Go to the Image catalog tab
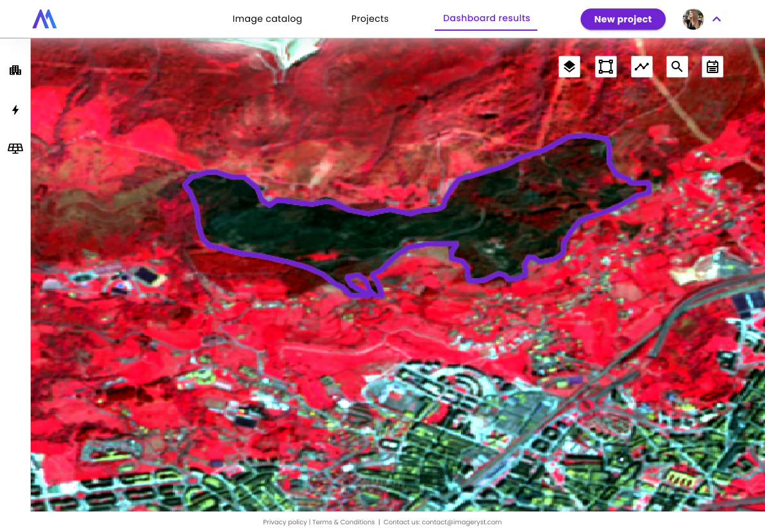Viewport: 765px width, 532px height. (x=267, y=19)
